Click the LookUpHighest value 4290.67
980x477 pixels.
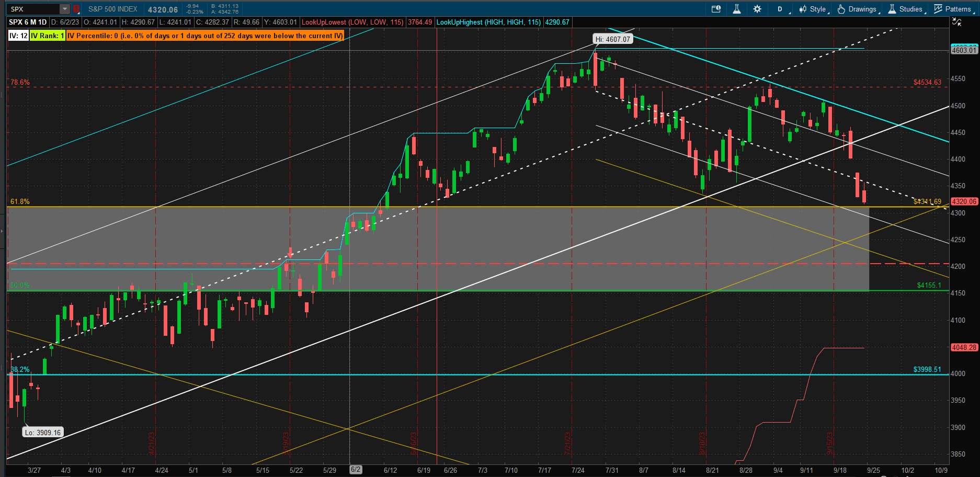(x=557, y=22)
